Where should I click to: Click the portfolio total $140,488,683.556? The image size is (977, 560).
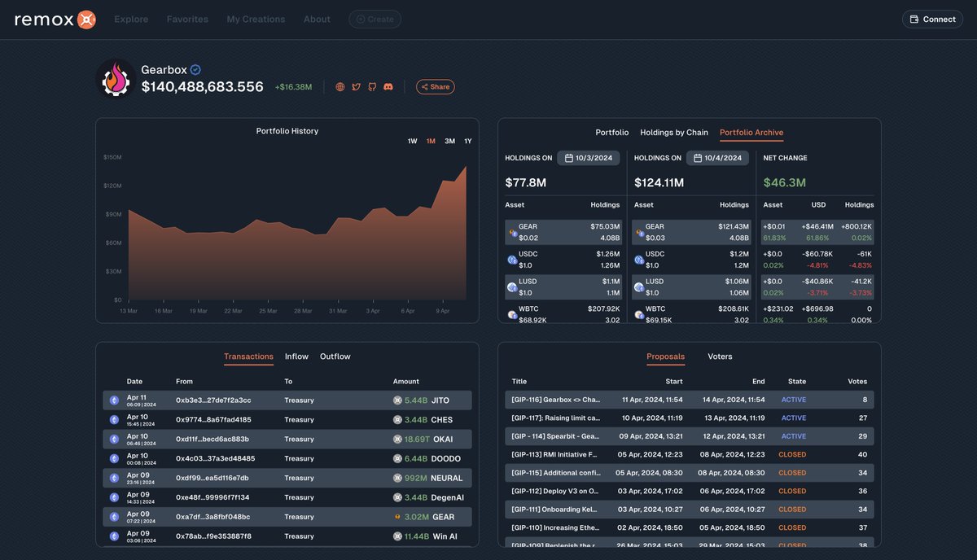203,86
